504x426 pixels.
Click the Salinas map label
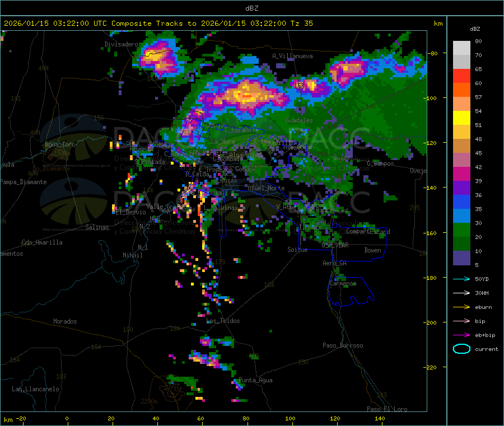coord(97,227)
